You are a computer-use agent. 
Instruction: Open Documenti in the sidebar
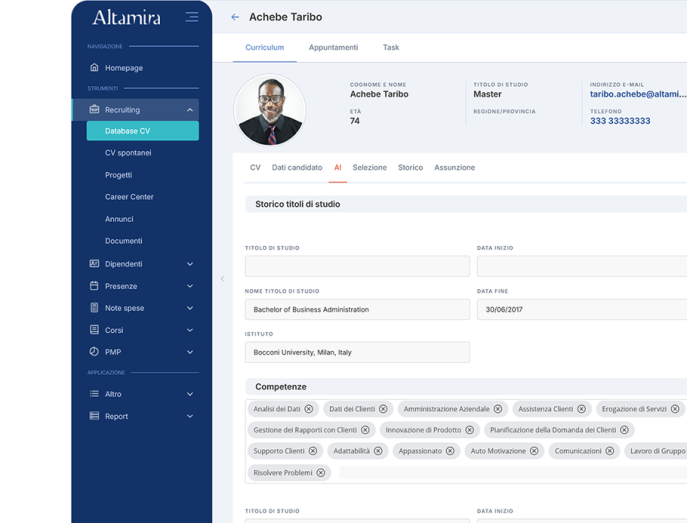[x=124, y=241]
